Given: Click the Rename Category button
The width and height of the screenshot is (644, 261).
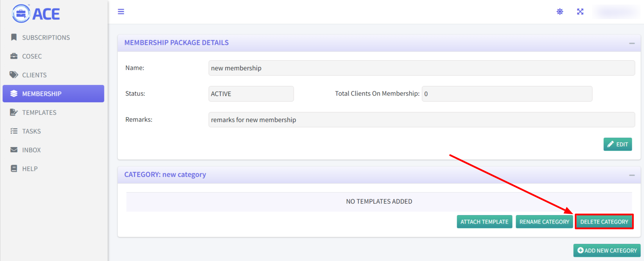Looking at the screenshot, I should [x=544, y=222].
